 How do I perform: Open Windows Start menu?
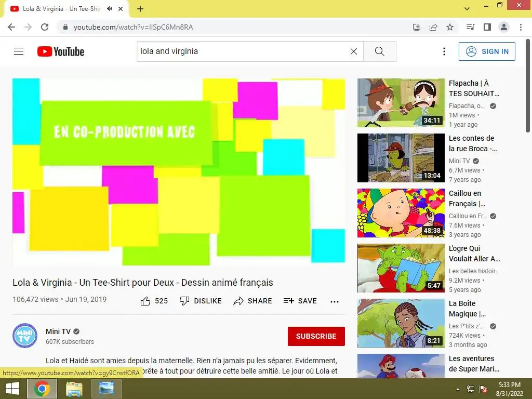tap(12, 389)
